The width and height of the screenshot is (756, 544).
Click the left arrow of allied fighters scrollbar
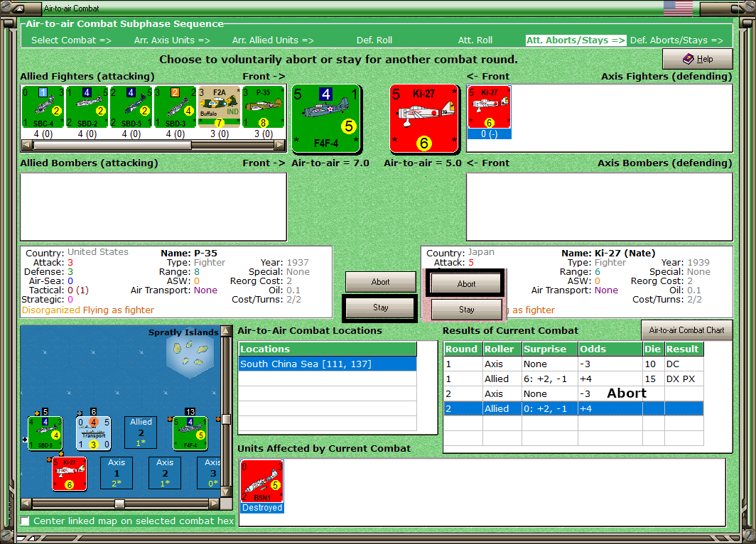tap(26, 145)
